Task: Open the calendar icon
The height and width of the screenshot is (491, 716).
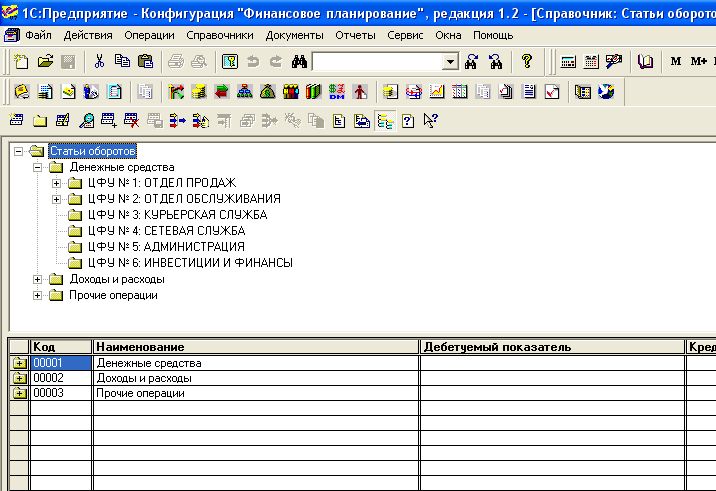Action: pos(591,61)
